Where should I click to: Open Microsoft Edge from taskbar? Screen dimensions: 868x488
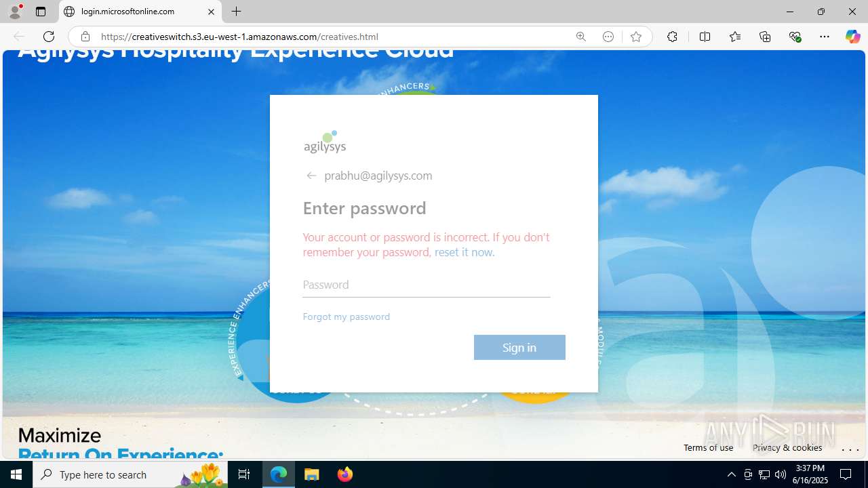pyautogui.click(x=279, y=474)
